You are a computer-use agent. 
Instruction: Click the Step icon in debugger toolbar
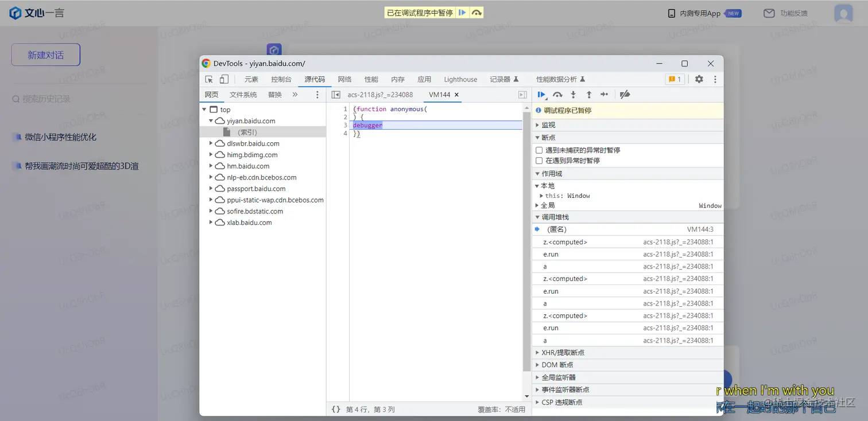point(604,95)
